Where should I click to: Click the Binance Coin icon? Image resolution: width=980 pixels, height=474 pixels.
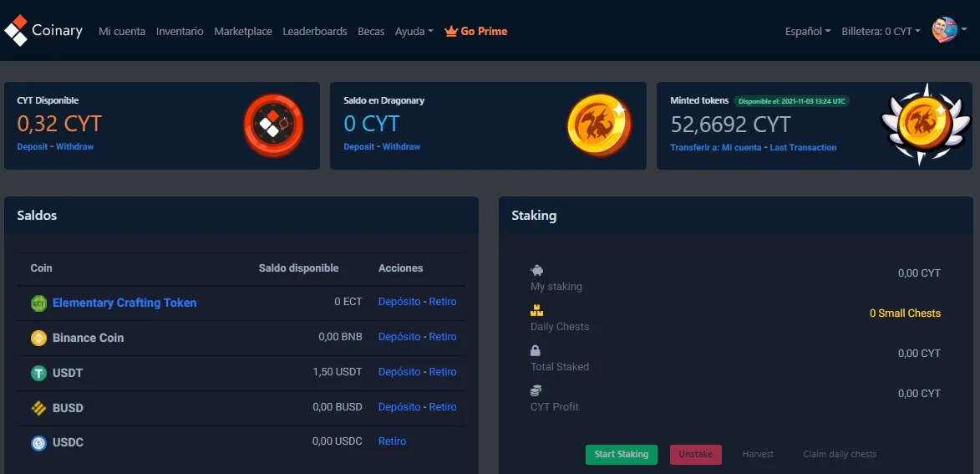[x=38, y=339]
